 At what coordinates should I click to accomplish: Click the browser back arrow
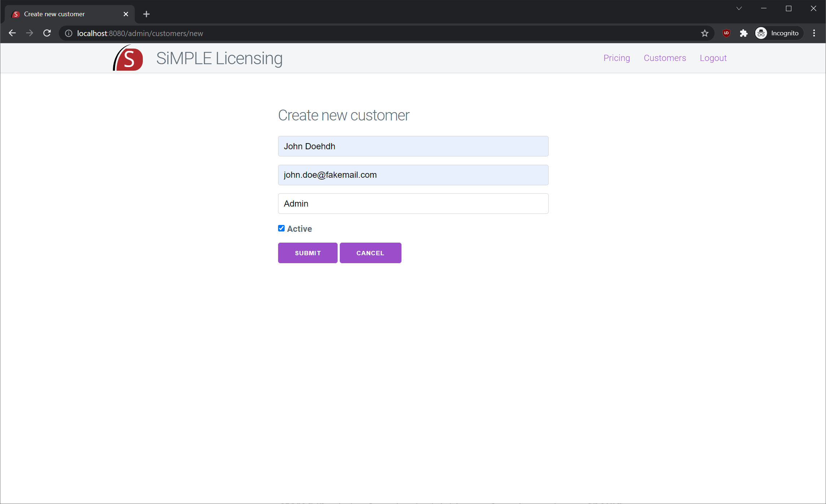click(12, 33)
